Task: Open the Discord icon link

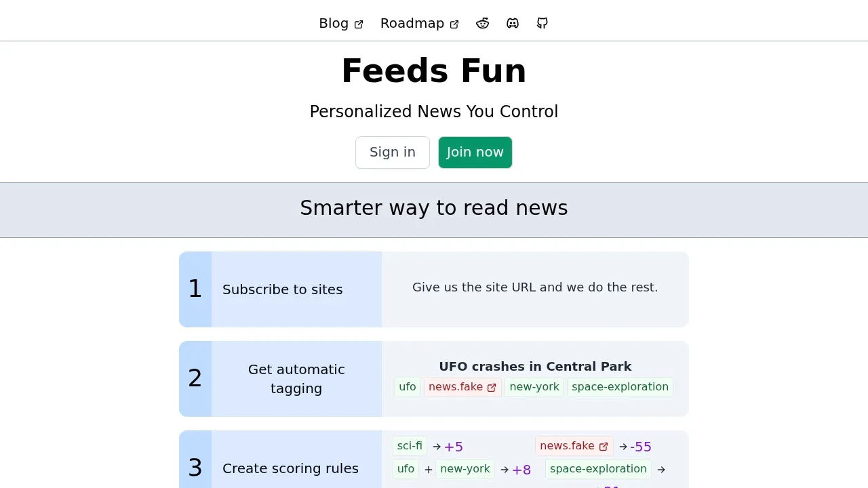Action: [x=513, y=23]
